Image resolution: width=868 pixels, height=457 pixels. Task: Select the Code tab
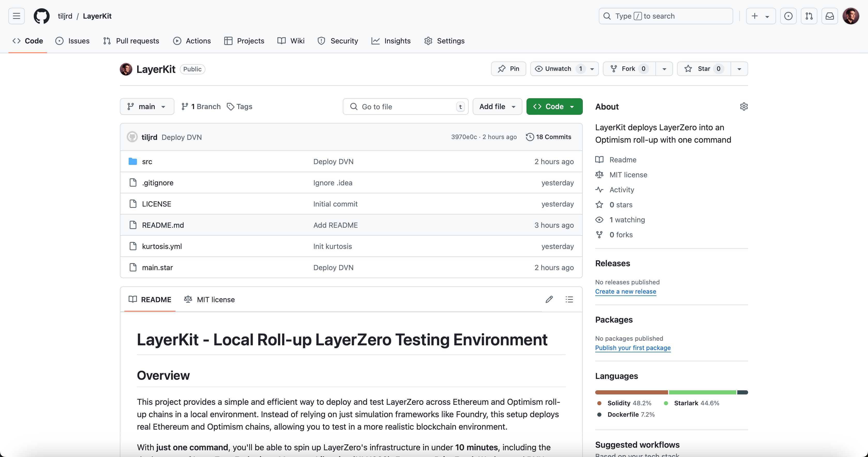(x=28, y=41)
